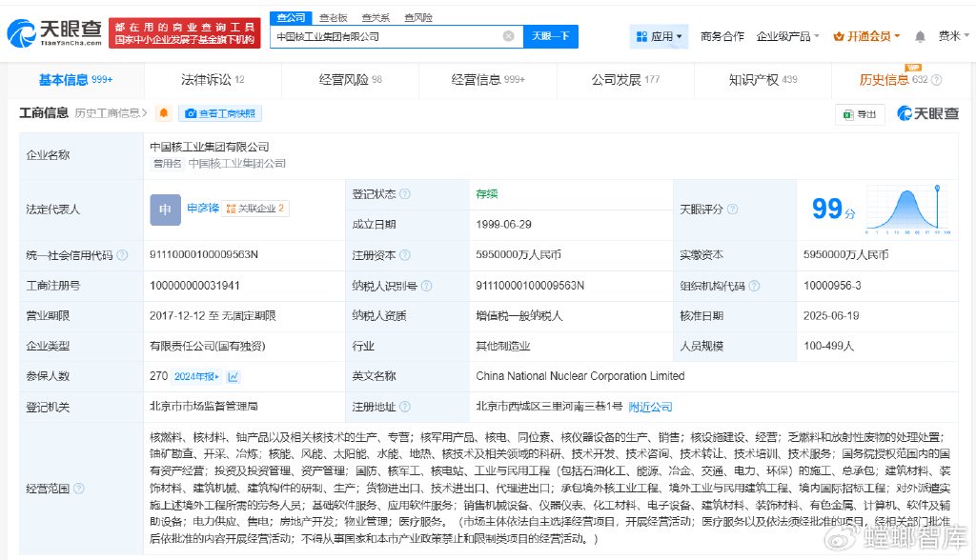
Task: Click the help icon next to 注册地址
Action: point(404,407)
